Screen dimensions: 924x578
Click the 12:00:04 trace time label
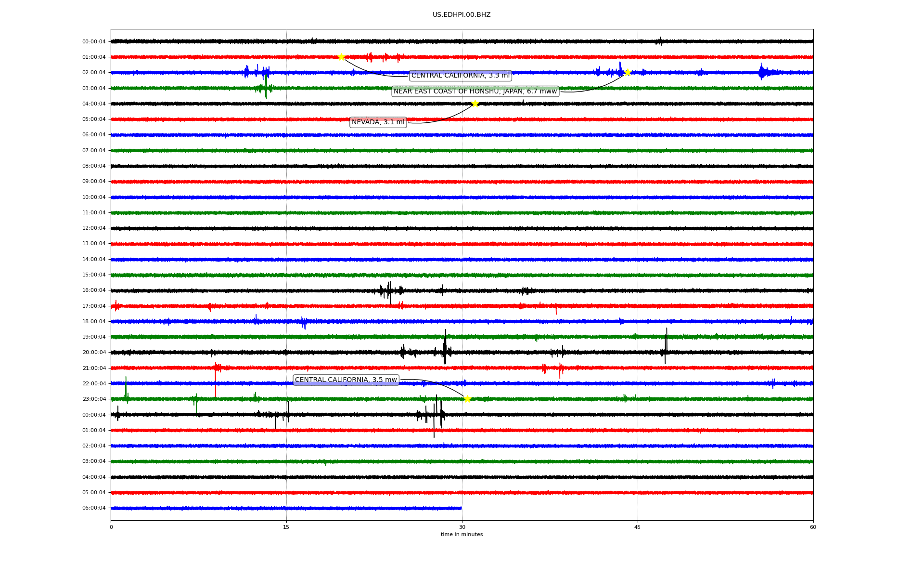[x=94, y=228]
